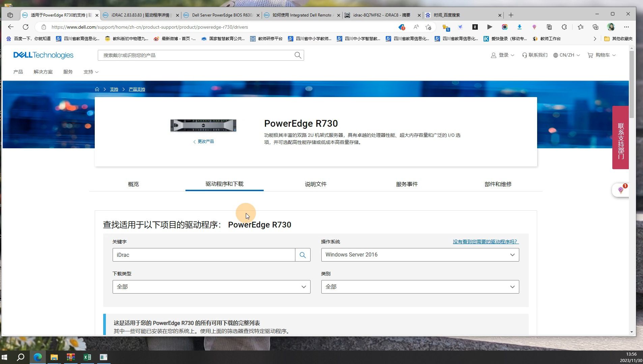643x364 pixels.
Task: Expand the 登录 account dropdown
Action: click(x=502, y=55)
